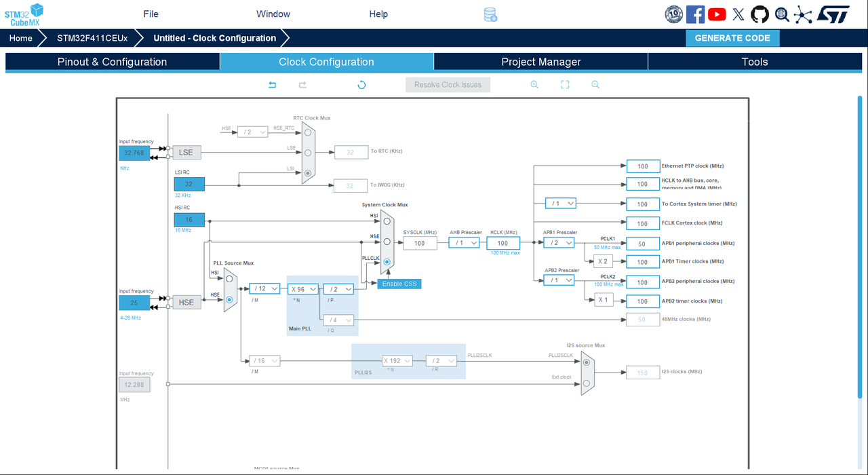
Task: Open the AHB Prescaler dropdown
Action: coord(464,243)
